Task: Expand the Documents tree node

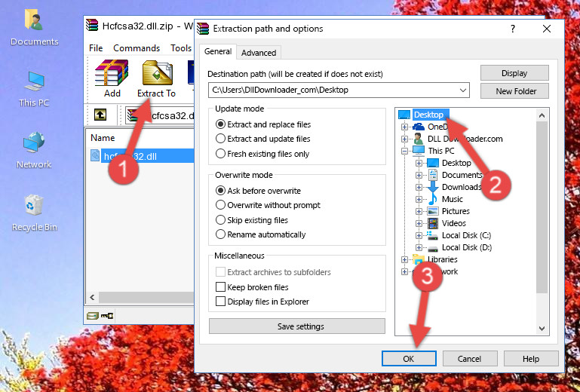Action: click(x=419, y=176)
